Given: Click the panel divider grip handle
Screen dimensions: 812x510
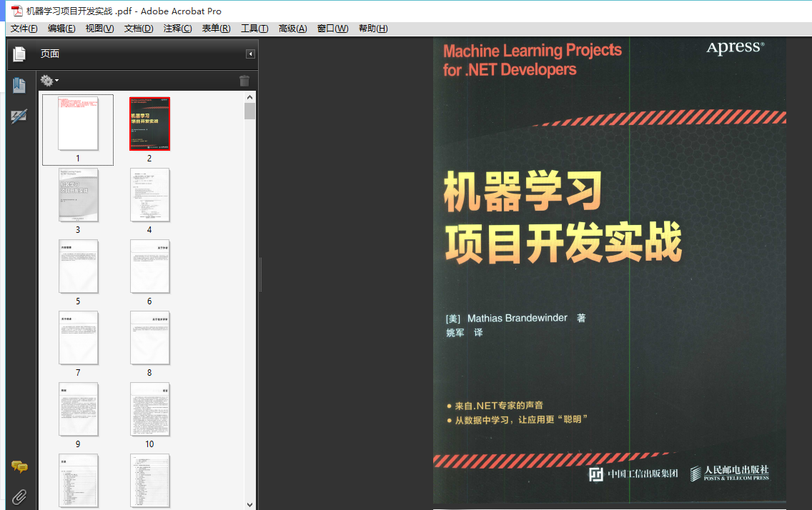Looking at the screenshot, I should point(260,274).
